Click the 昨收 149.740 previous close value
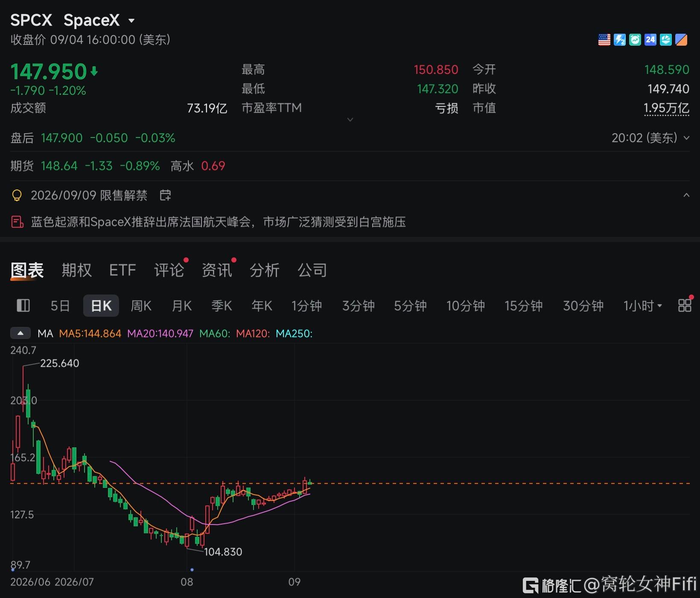The image size is (700, 598). pyautogui.click(x=668, y=89)
